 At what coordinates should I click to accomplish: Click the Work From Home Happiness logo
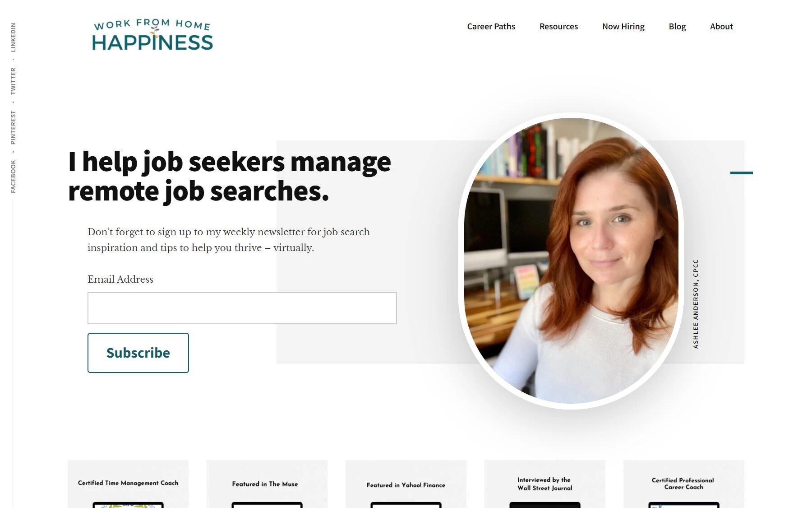coord(152,35)
